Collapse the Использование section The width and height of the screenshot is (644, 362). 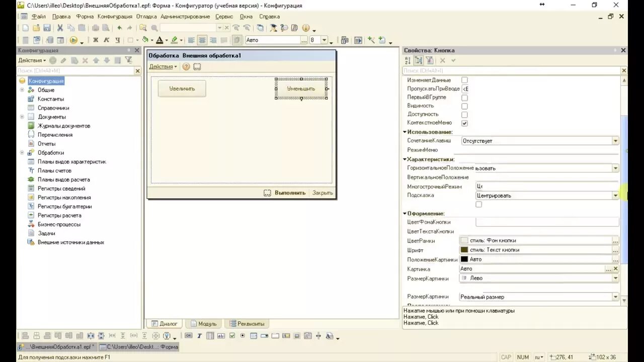405,132
